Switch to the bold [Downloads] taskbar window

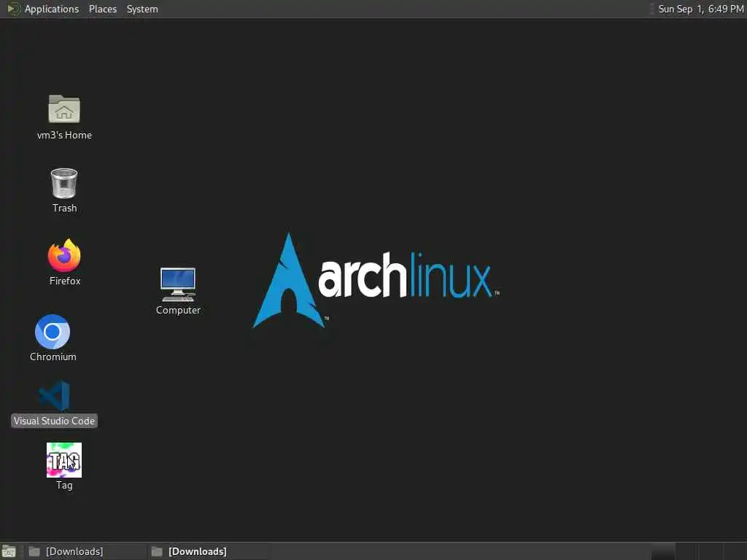[x=208, y=551]
